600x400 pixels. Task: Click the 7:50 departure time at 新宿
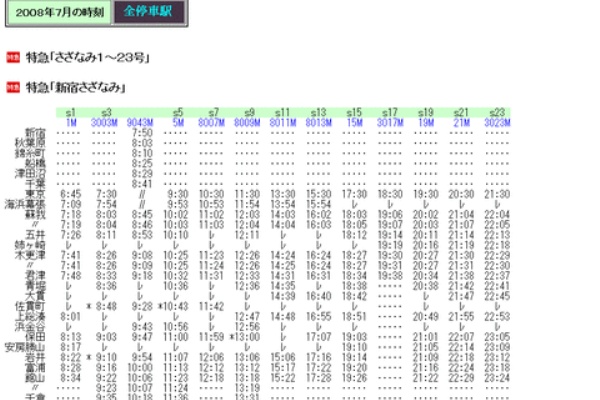click(x=142, y=133)
